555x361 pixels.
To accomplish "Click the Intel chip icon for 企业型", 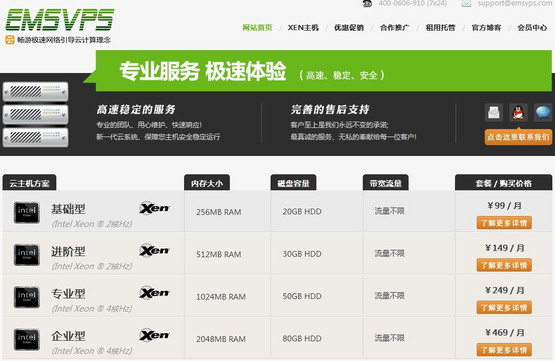I will [27, 339].
